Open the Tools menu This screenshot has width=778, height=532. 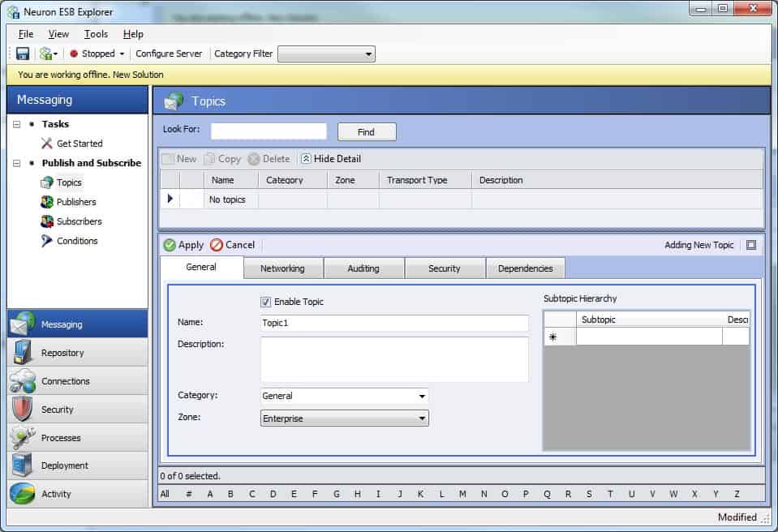coord(96,34)
